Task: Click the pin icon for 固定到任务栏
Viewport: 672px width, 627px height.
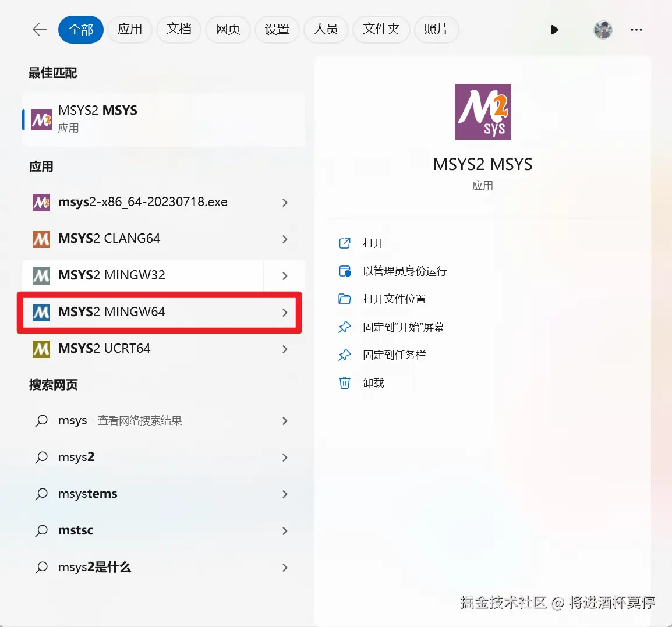Action: 345,355
